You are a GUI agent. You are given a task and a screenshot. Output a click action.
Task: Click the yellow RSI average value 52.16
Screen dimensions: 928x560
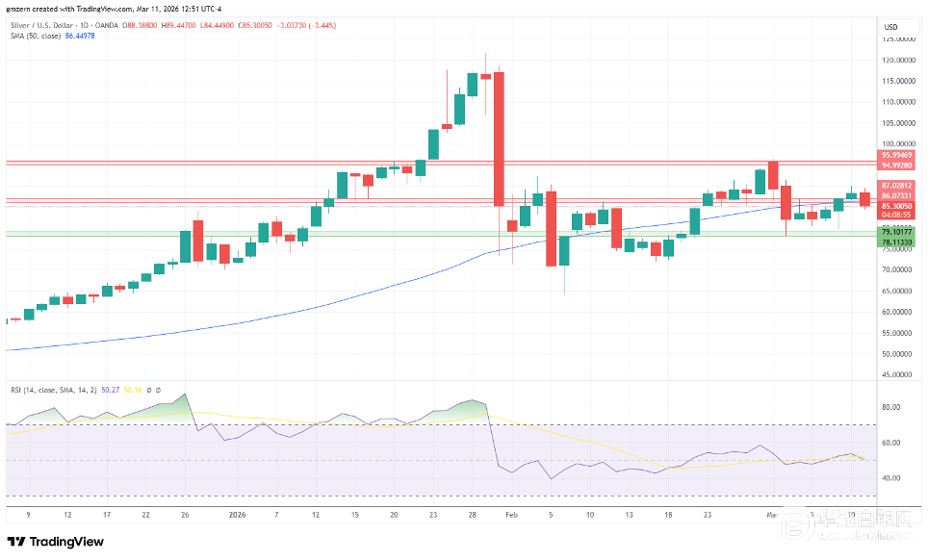tap(132, 390)
